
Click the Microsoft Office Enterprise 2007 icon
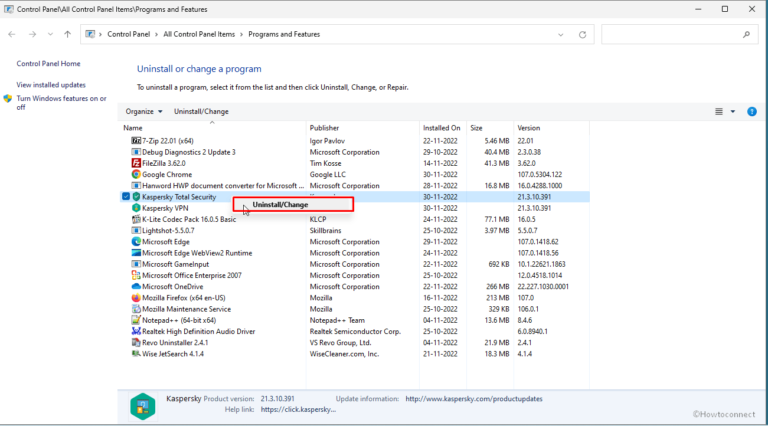136,275
